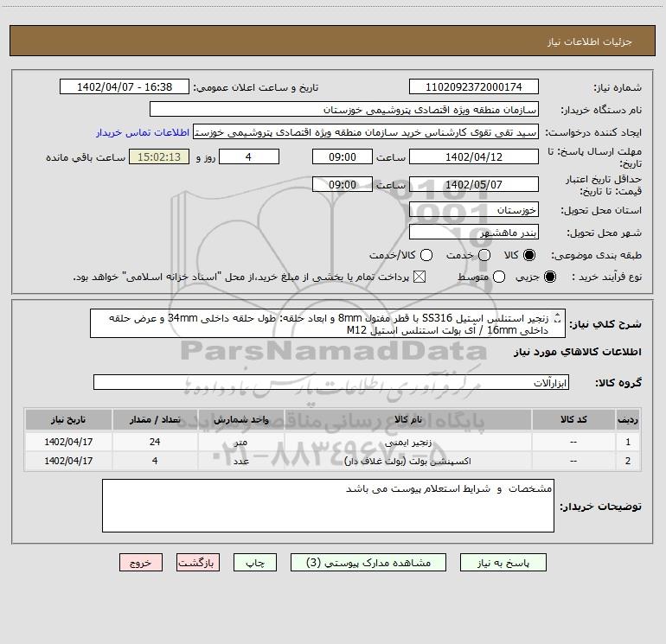Click the response deadline 09:00 time field

(343, 157)
